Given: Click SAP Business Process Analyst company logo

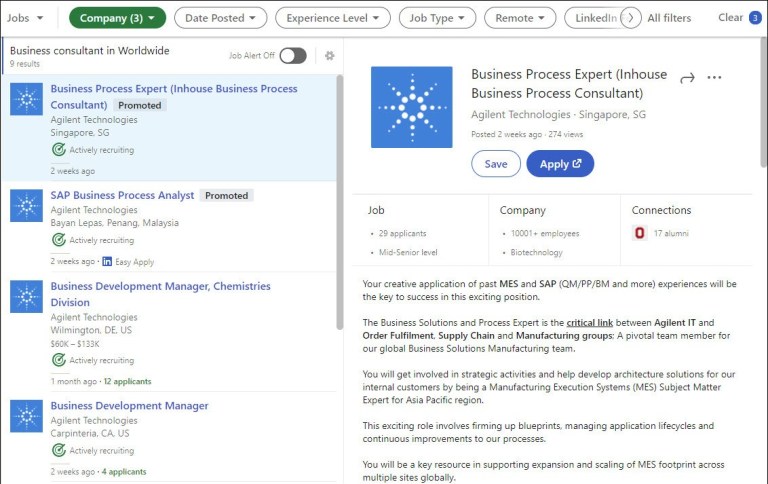Looking at the screenshot, I should coord(26,206).
